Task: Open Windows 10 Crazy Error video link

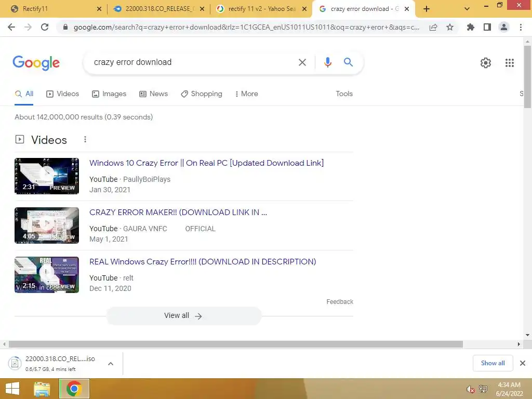Action: 206,163
